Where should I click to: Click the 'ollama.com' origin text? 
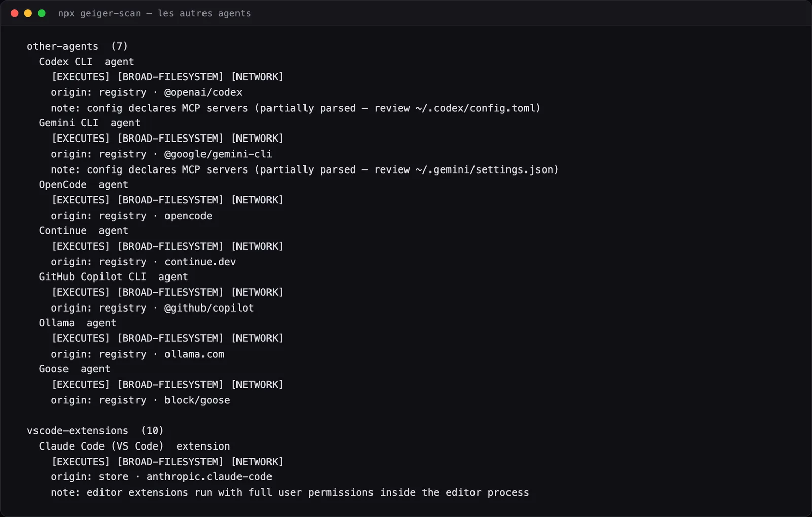click(x=194, y=354)
